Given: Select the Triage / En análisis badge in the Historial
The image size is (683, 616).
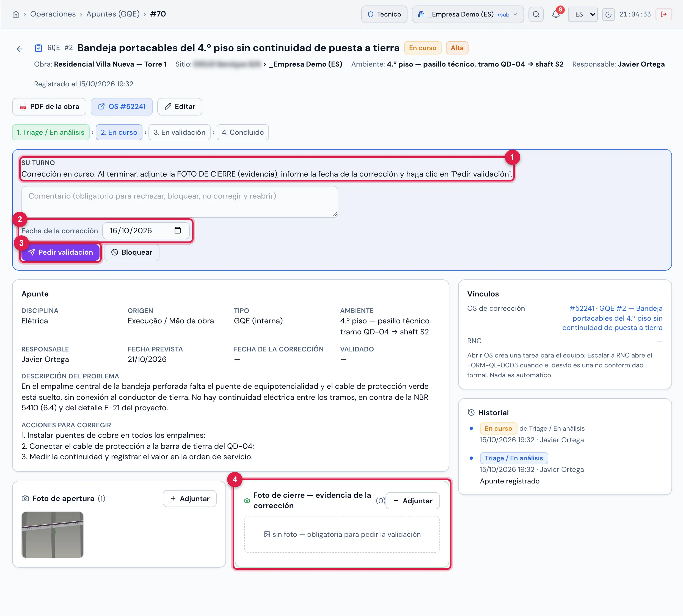Looking at the screenshot, I should pyautogui.click(x=514, y=458).
